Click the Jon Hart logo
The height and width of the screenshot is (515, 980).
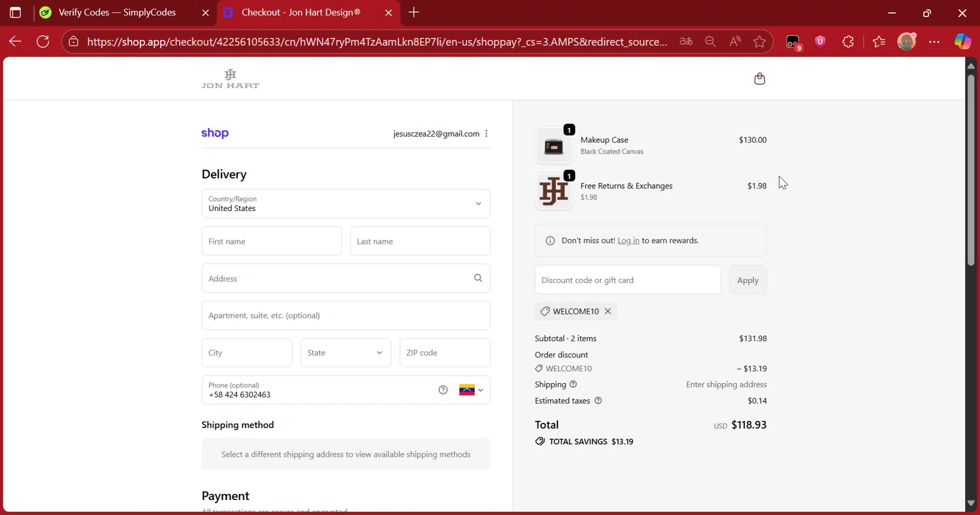click(x=230, y=78)
